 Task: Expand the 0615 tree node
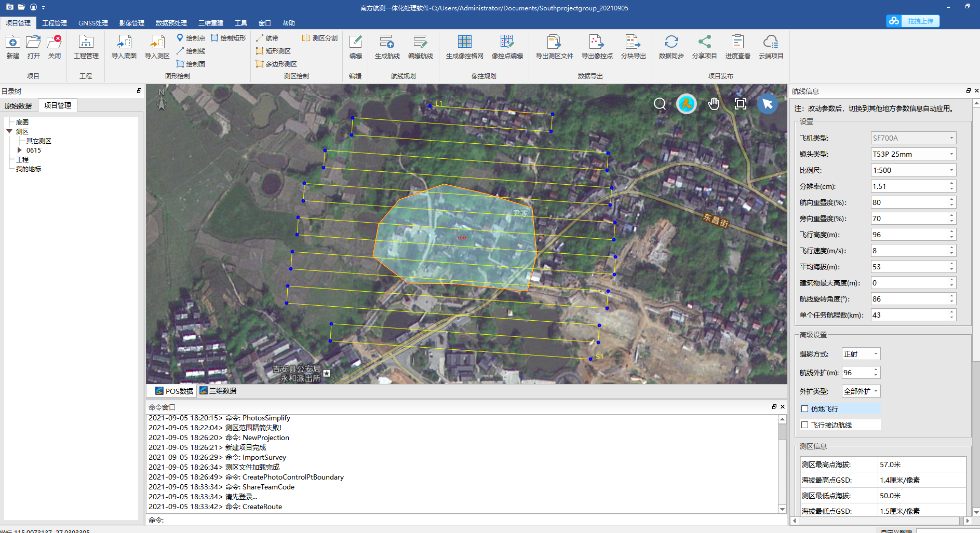20,151
